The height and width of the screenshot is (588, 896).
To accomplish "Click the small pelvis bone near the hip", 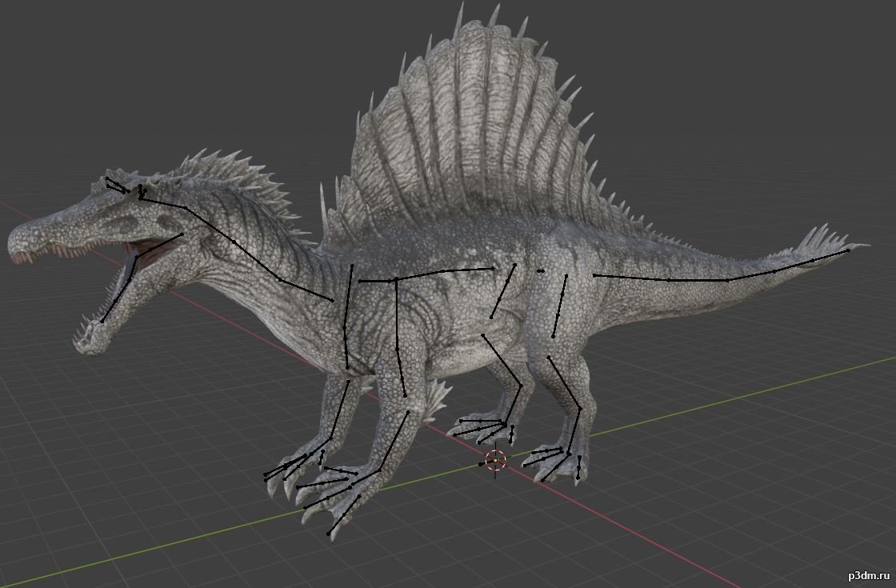I will tap(541, 271).
